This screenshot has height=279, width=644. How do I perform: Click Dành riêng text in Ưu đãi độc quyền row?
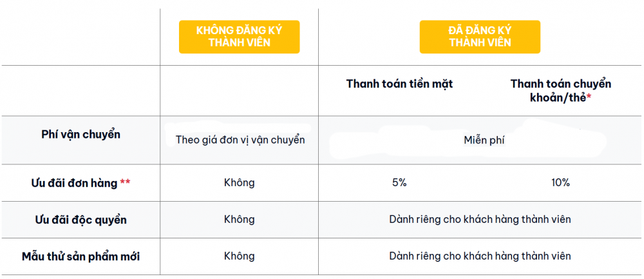480,220
